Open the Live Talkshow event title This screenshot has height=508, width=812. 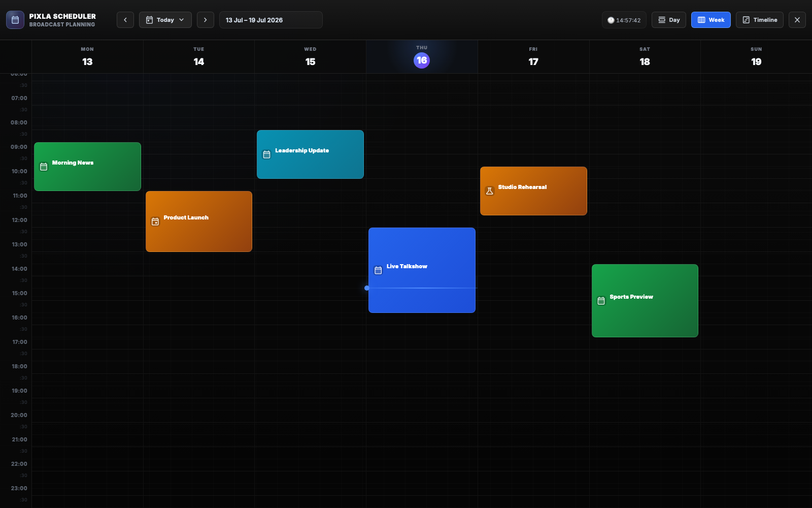[x=407, y=266]
